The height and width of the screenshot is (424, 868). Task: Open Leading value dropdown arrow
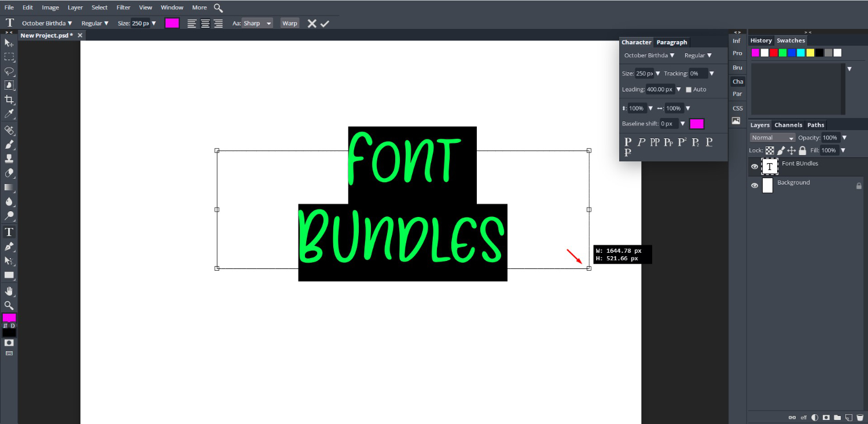tap(679, 90)
